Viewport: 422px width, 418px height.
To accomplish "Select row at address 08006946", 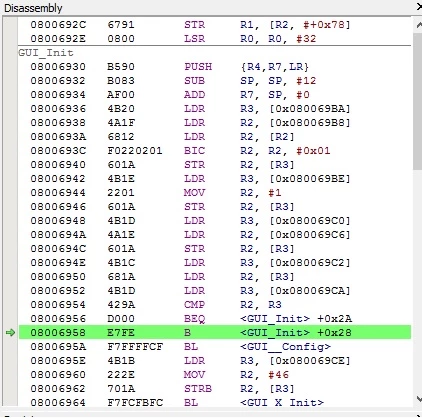I will click(x=215, y=207).
